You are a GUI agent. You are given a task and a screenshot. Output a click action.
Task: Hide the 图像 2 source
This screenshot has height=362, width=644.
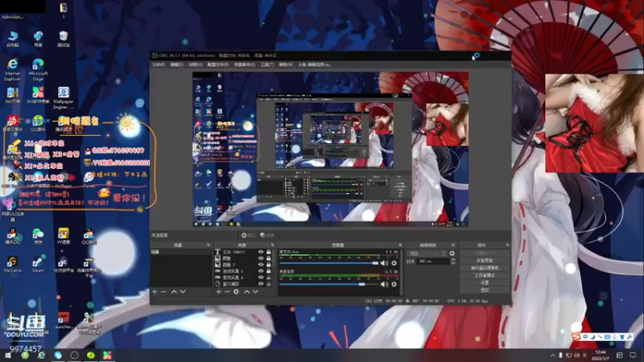[x=261, y=265]
